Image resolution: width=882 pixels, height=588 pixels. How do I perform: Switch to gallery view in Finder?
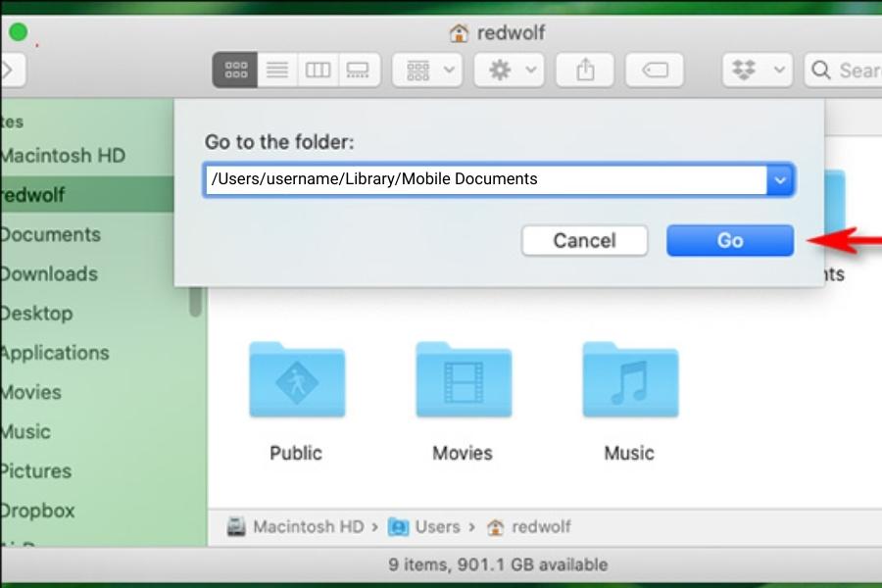360,69
